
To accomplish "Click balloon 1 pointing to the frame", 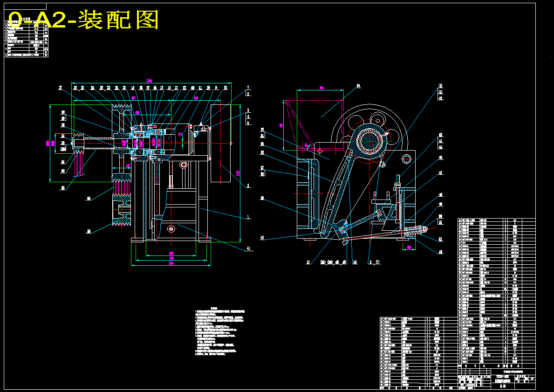I will coord(248,217).
